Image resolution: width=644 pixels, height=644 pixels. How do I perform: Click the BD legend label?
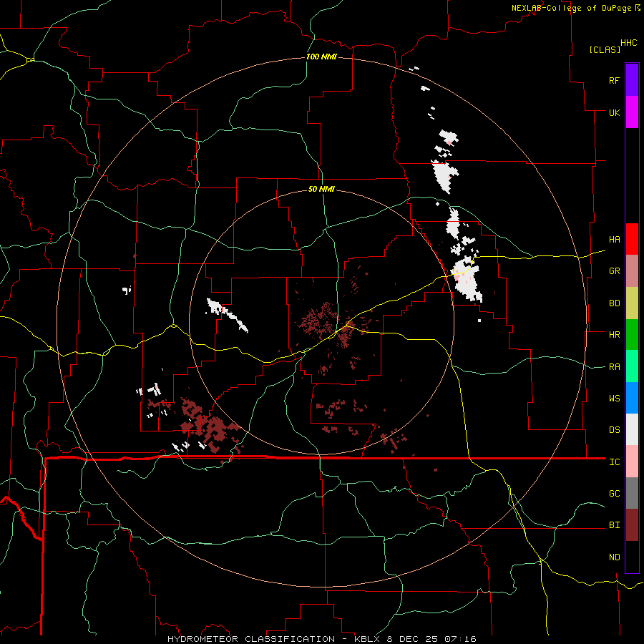click(614, 303)
